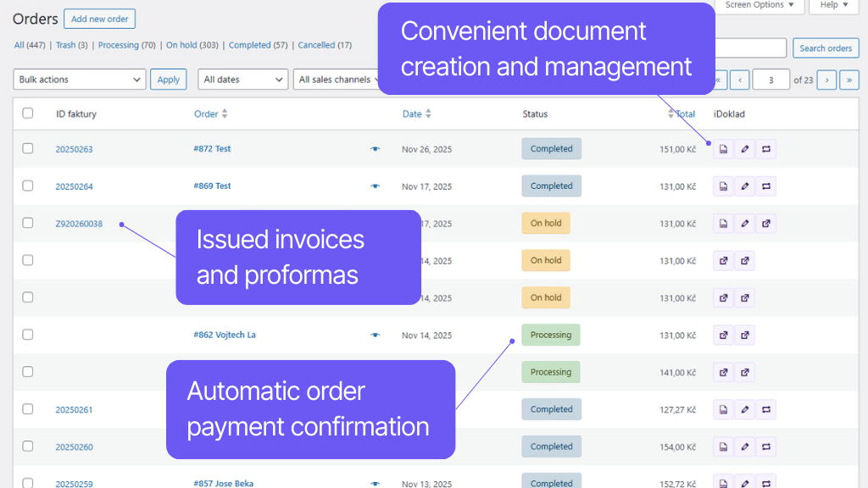The image size is (868, 488).
Task: Open external iDoklad link for order Z920260038
Action: coord(765,223)
